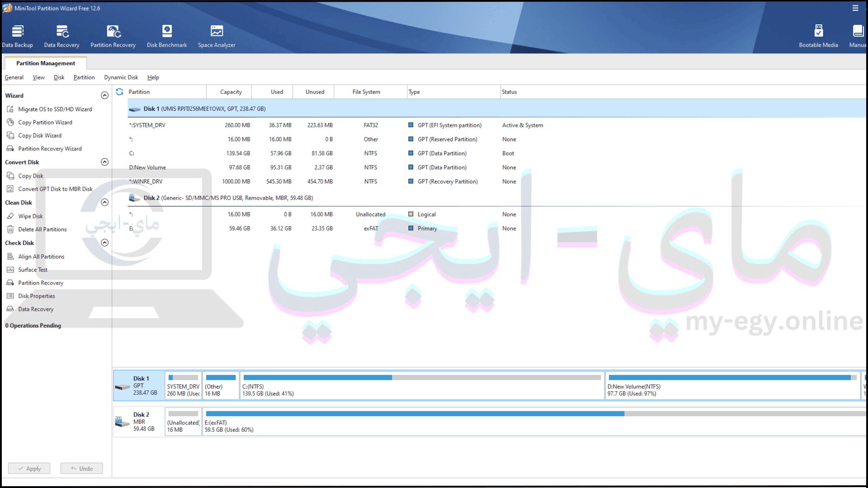The width and height of the screenshot is (868, 488).
Task: Expand the Convert Disk section
Action: 105,161
